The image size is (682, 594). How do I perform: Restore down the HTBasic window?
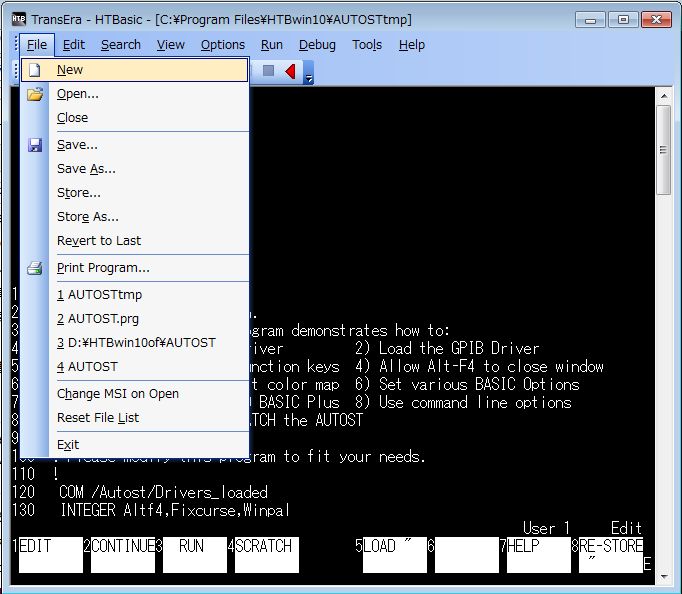coord(623,20)
